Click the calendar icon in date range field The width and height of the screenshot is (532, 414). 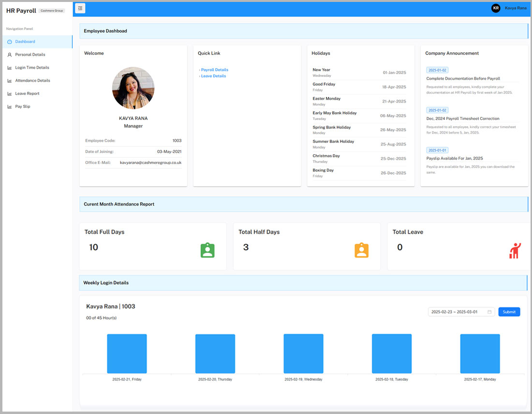point(489,312)
